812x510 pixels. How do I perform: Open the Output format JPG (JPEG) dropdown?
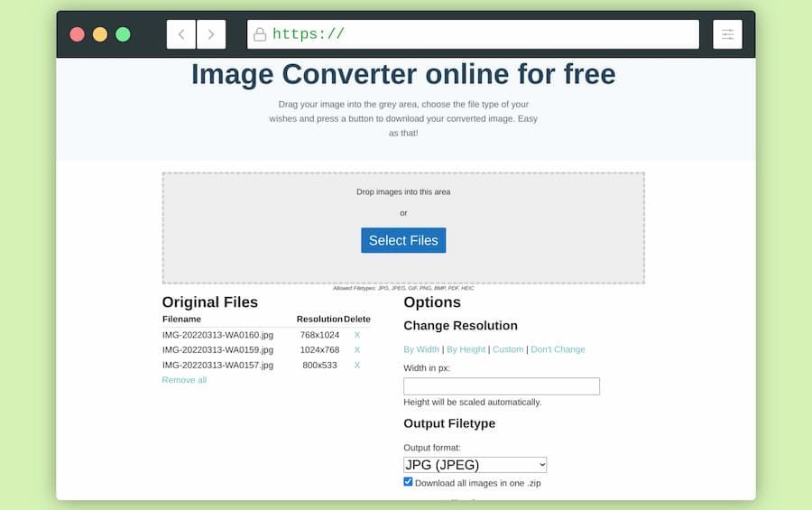click(x=475, y=465)
